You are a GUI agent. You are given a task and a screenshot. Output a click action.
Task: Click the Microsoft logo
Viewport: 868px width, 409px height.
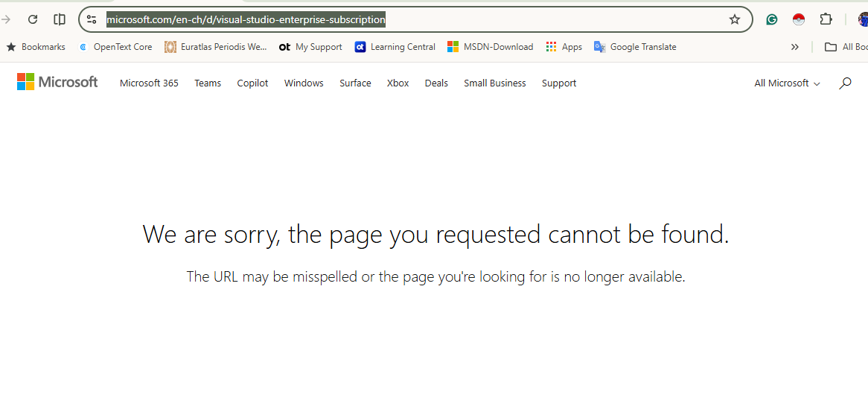point(57,82)
